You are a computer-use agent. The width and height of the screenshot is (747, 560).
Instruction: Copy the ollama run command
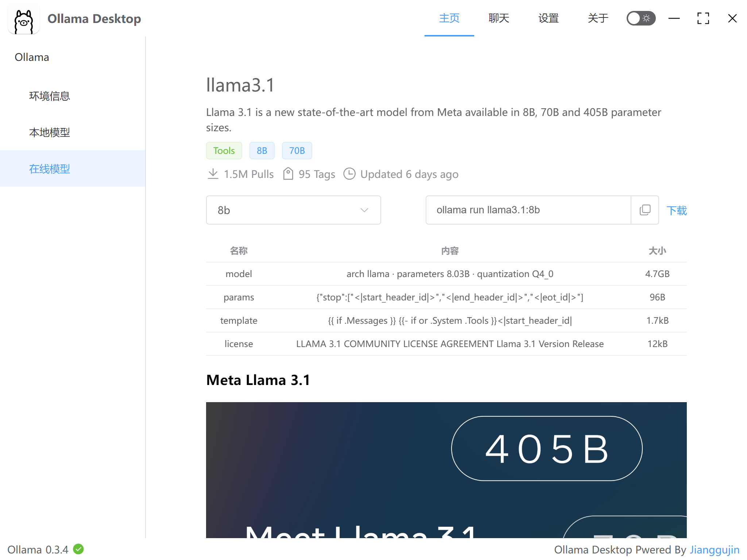[645, 210]
